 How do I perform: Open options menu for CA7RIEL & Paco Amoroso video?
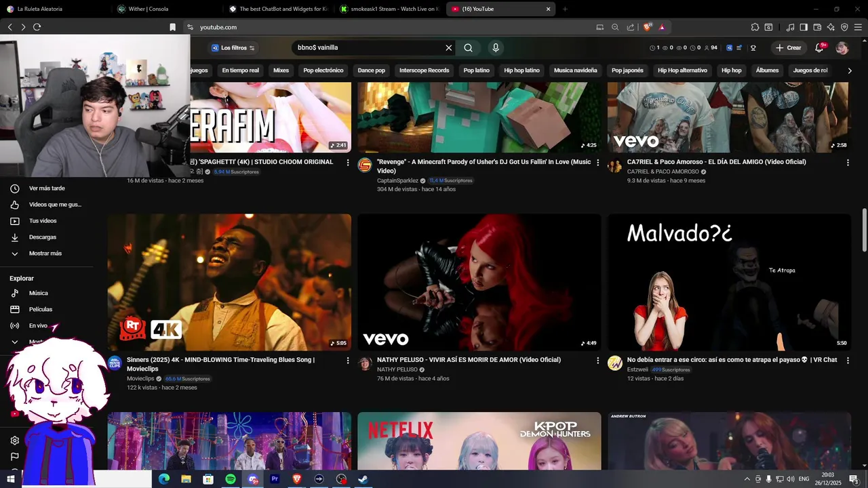848,163
